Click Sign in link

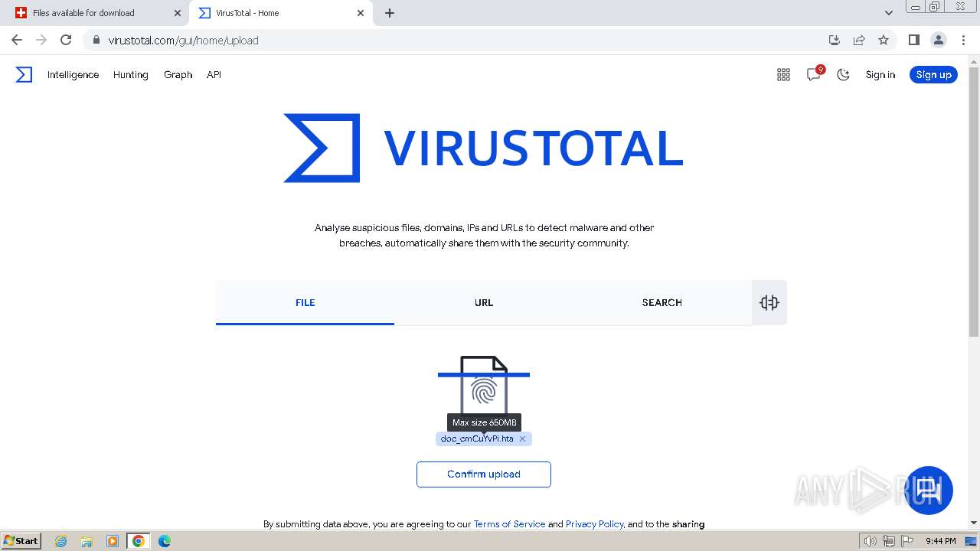(880, 74)
